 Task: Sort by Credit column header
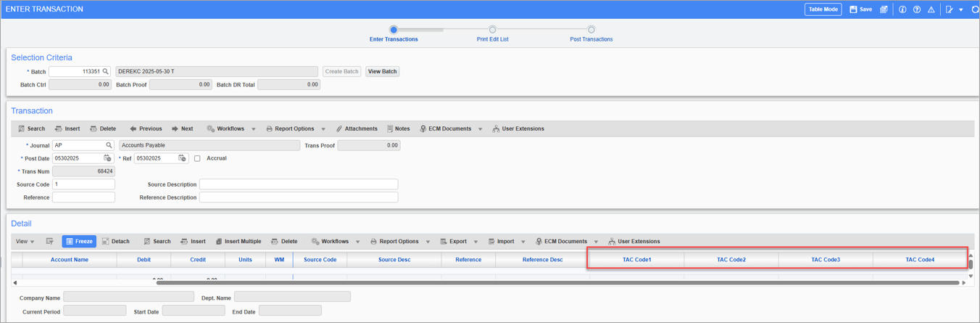(198, 260)
